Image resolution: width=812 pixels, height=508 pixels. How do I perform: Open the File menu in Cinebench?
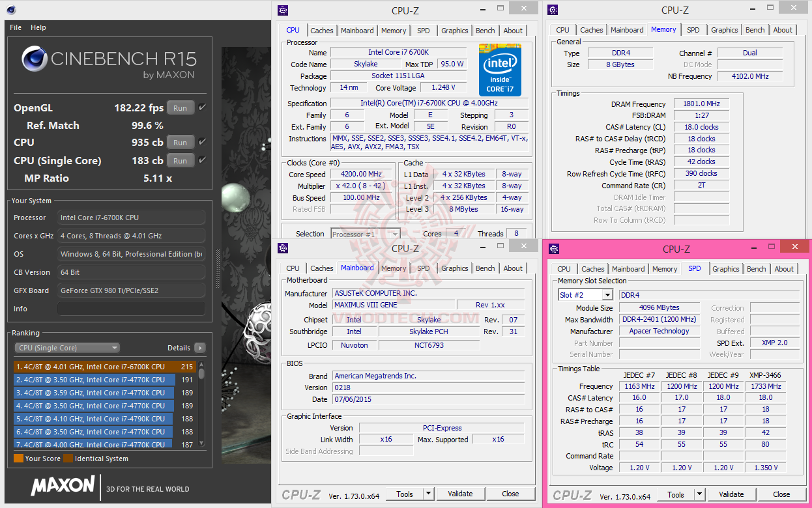point(16,27)
